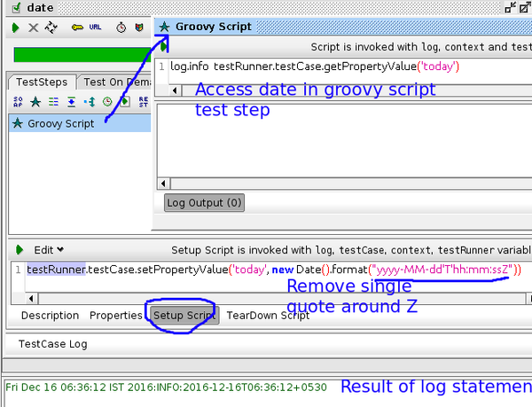
Task: Click the loop test case arrows icon
Action: 51,28
